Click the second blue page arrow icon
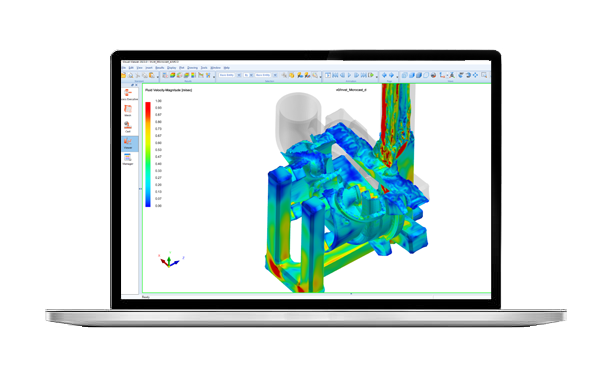The width and height of the screenshot is (612, 374). 391,75
